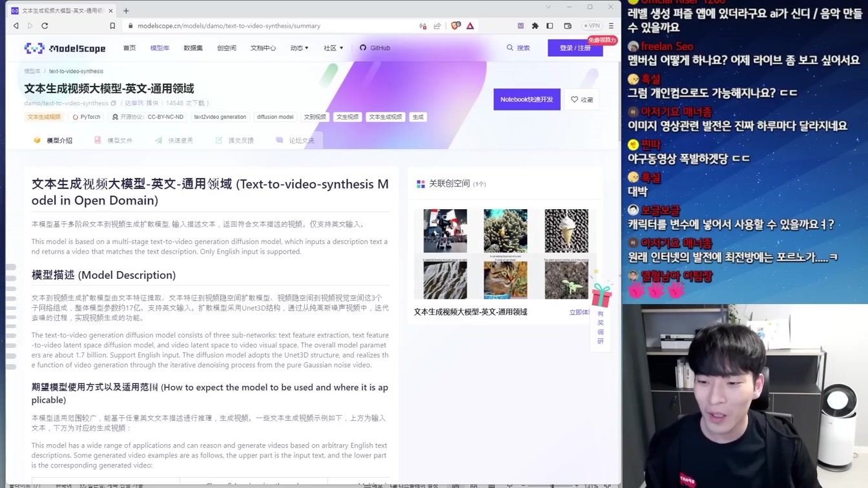Click the Notebook快速开发 button
This screenshot has width=868, height=488.
coord(527,99)
